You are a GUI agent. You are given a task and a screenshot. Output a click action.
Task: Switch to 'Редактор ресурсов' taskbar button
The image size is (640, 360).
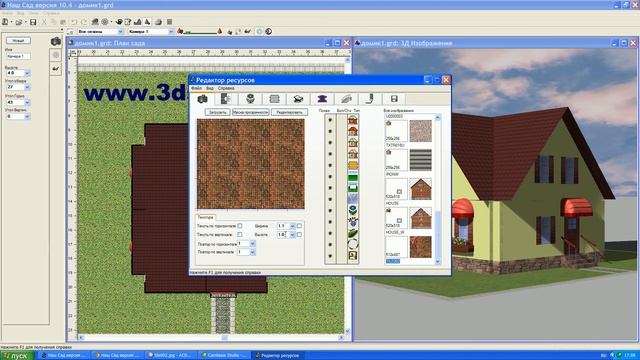tap(279, 356)
